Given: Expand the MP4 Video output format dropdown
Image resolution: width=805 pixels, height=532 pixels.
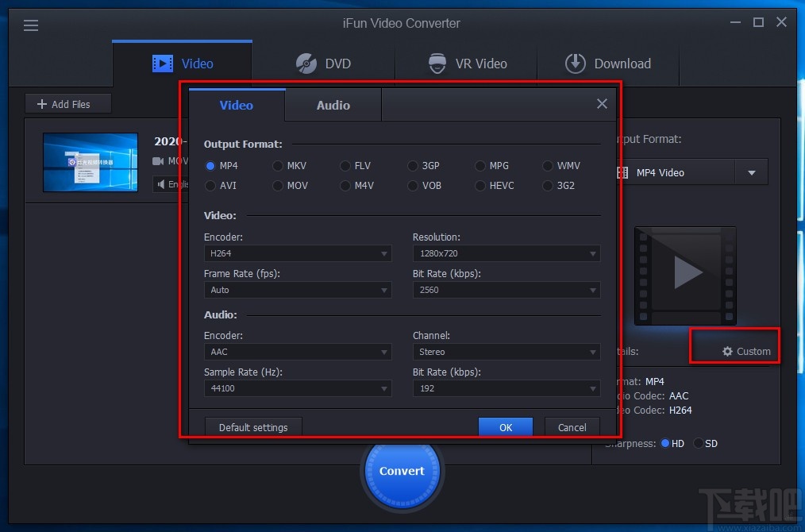Looking at the screenshot, I should pos(752,172).
